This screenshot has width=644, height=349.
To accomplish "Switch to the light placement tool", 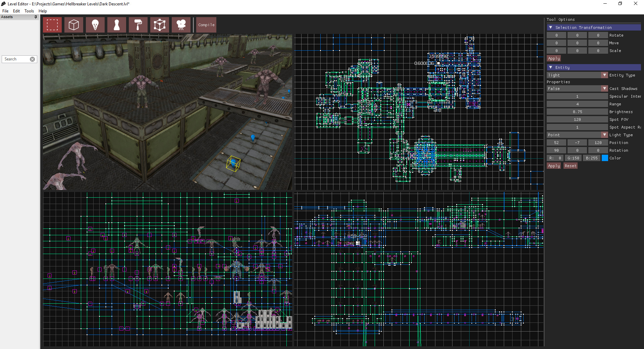I will coord(95,24).
